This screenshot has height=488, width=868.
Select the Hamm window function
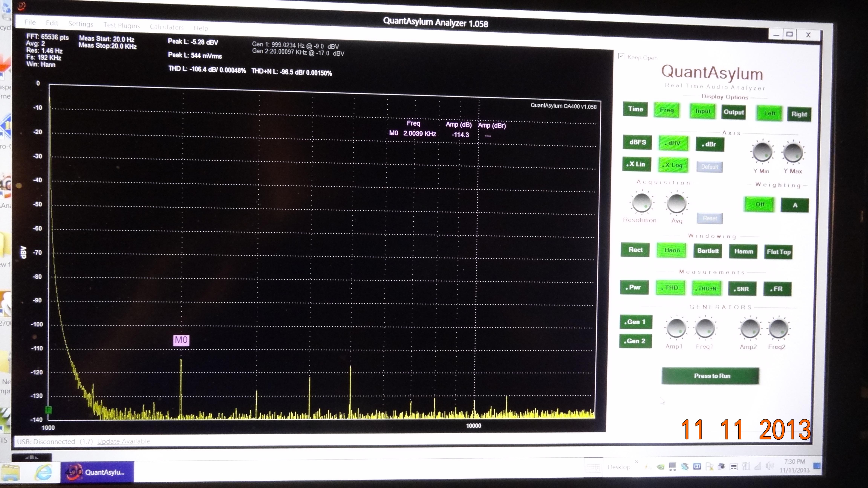743,252
